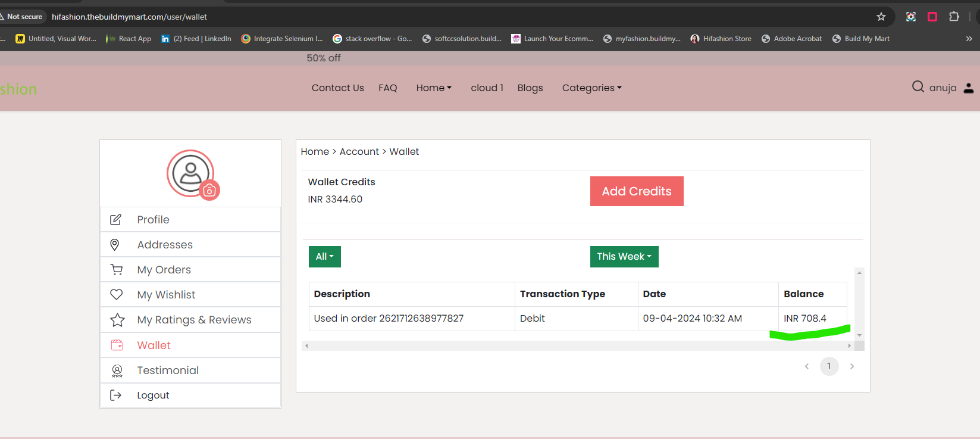Click the Testimonial badge icon
Screen dimensions: 980x439
pyautogui.click(x=117, y=370)
